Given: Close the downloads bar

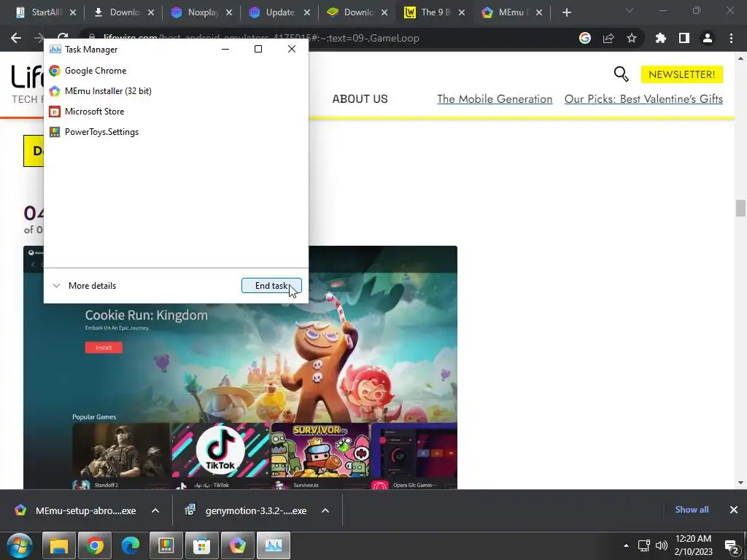Looking at the screenshot, I should coord(734,510).
